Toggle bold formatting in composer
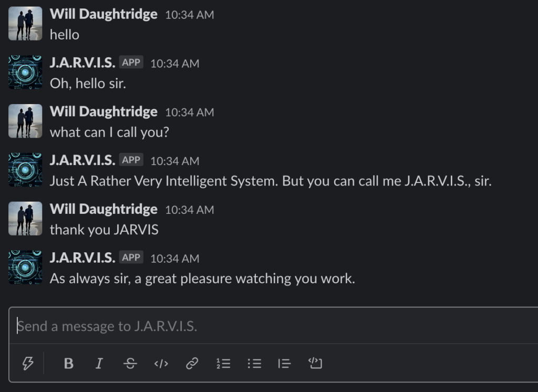The width and height of the screenshot is (538, 392). click(69, 363)
